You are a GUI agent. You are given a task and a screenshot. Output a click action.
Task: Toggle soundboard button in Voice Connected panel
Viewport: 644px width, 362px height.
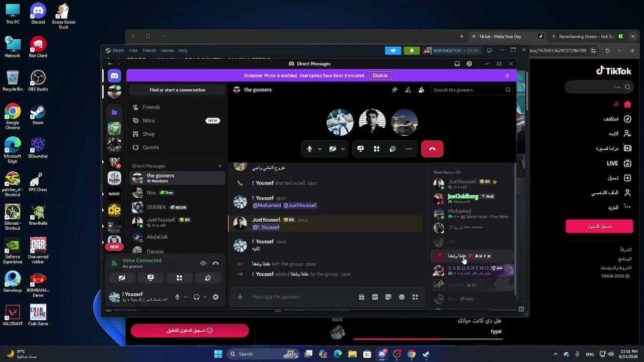[208, 278]
